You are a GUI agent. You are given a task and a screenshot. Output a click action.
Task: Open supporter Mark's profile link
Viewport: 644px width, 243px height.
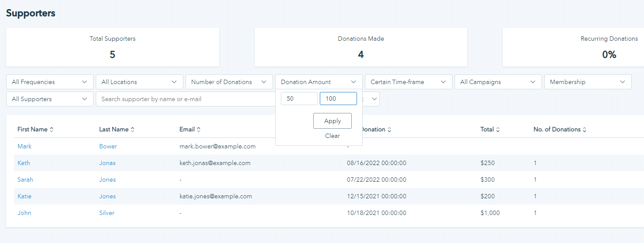pyautogui.click(x=24, y=146)
